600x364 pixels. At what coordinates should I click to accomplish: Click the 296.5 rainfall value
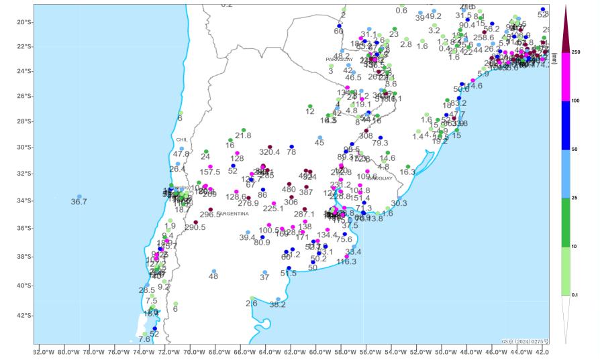(209, 215)
